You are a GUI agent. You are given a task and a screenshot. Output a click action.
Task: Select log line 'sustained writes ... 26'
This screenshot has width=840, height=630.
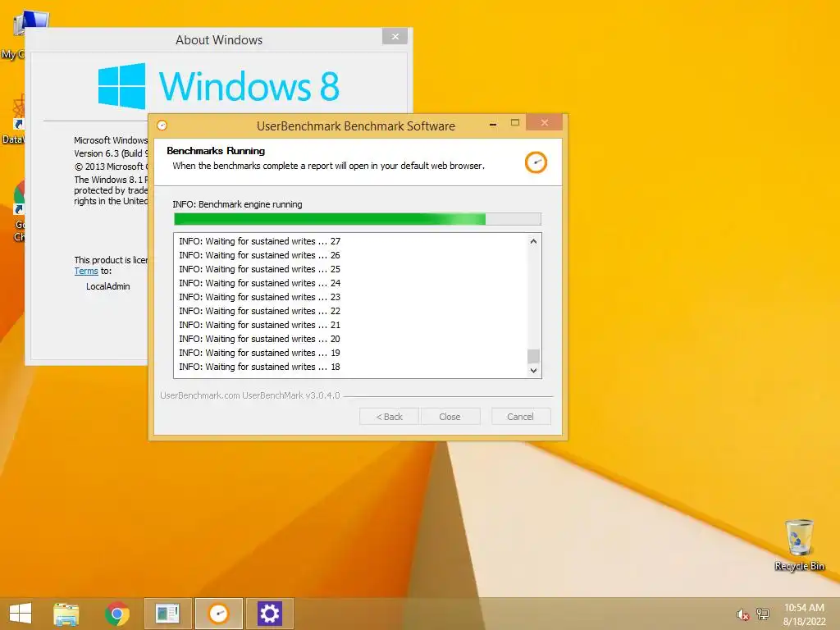pos(260,256)
